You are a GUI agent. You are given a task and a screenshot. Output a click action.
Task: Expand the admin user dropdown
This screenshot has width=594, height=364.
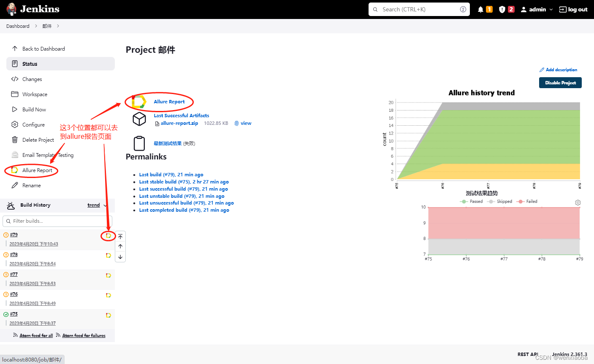click(551, 9)
